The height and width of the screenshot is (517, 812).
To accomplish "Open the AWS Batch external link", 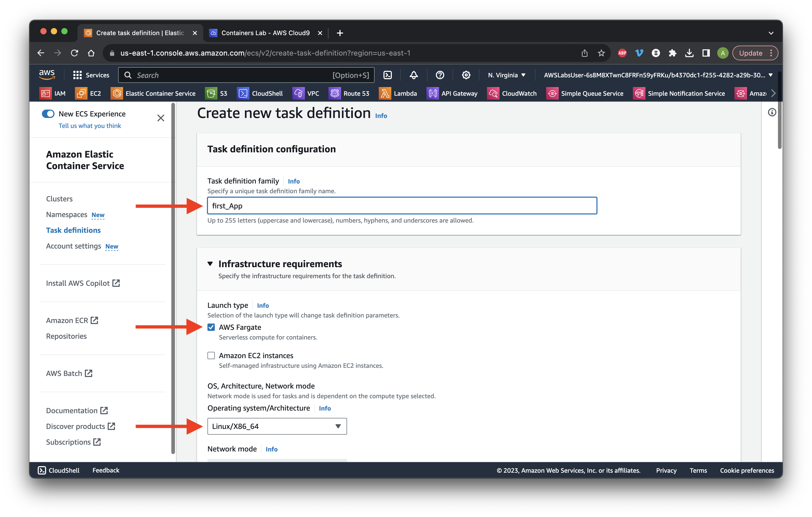I will [x=69, y=373].
